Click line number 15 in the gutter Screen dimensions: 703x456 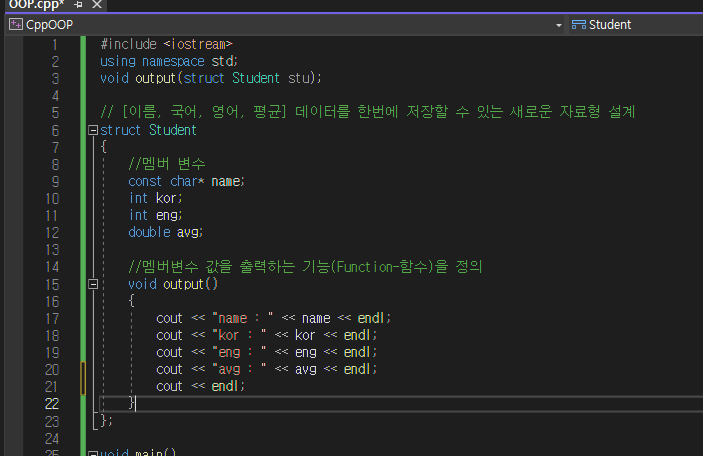52,285
